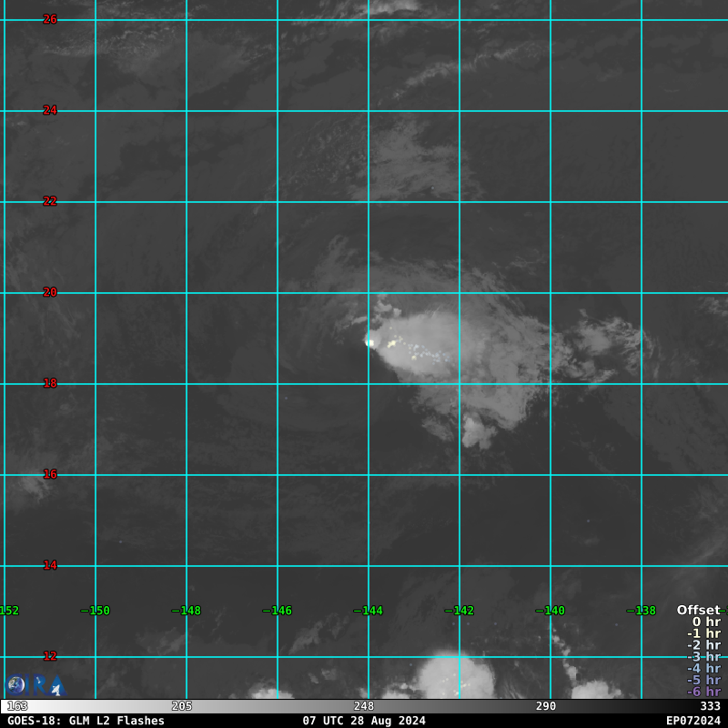Click the 290 value on the colorbar
Viewport: 728px width, 728px height.
point(546,706)
